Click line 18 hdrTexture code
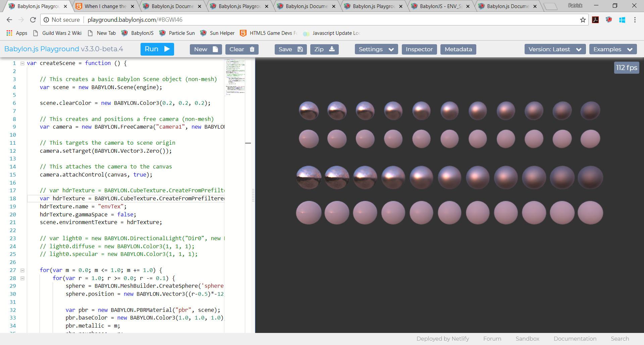The image size is (644, 345). click(x=132, y=198)
